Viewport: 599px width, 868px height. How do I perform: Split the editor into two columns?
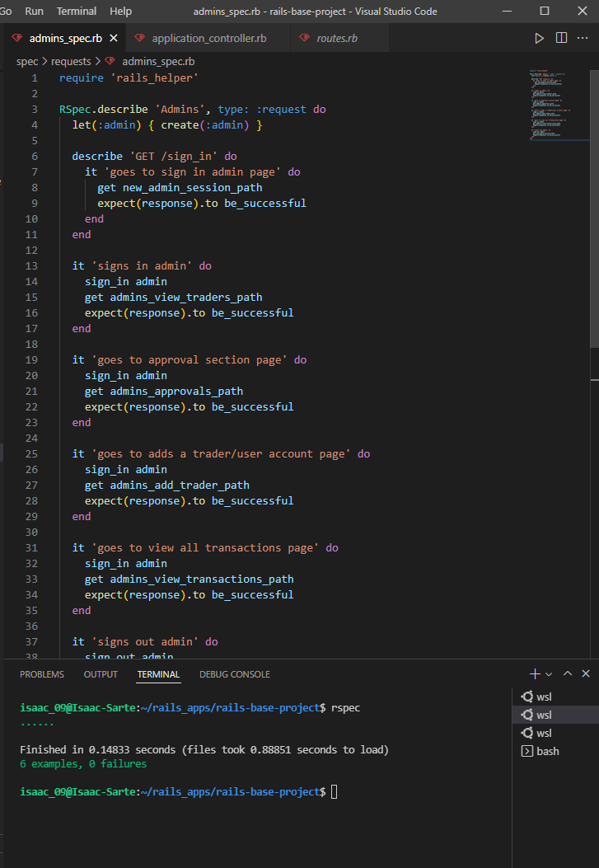561,38
